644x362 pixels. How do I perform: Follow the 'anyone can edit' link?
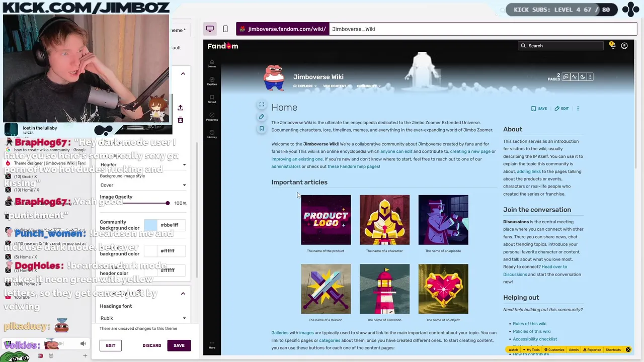(396, 151)
